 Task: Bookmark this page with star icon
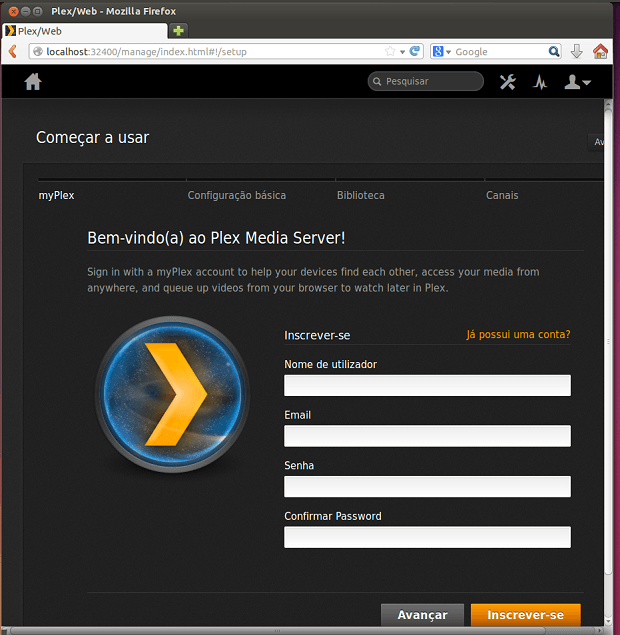click(x=390, y=51)
